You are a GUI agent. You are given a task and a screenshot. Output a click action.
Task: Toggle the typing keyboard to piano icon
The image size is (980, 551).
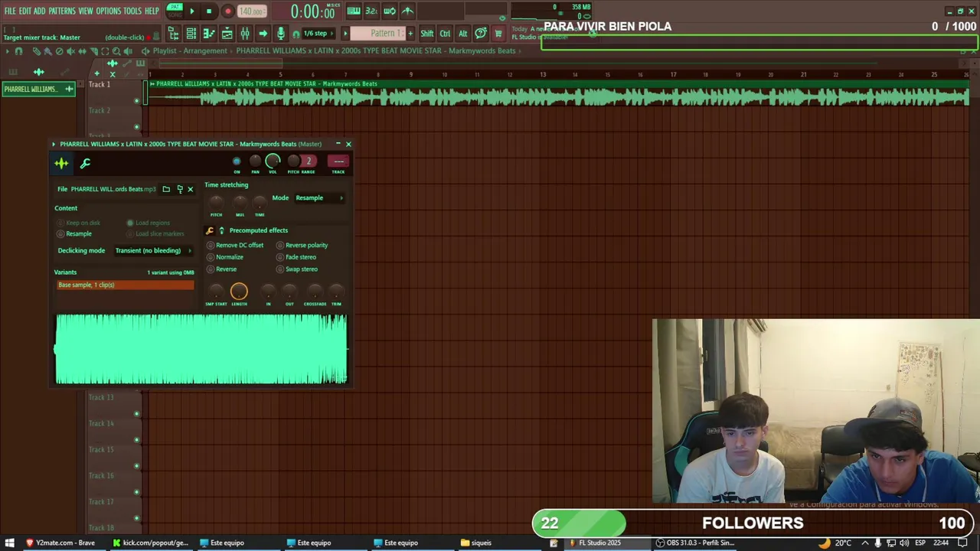coord(353,11)
